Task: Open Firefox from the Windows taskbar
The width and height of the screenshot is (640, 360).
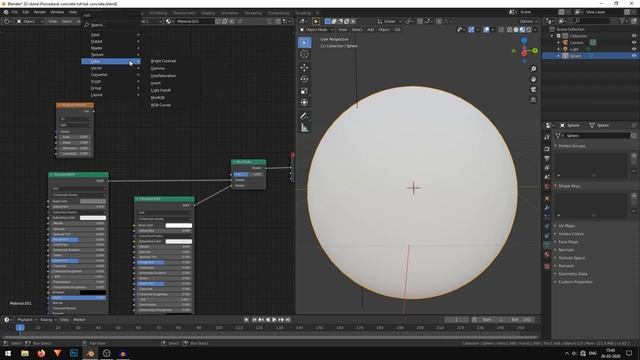Action: point(41,353)
